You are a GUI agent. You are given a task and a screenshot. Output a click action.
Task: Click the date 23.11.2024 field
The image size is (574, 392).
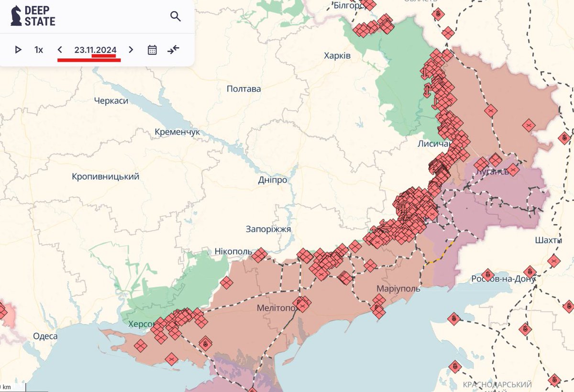point(95,49)
